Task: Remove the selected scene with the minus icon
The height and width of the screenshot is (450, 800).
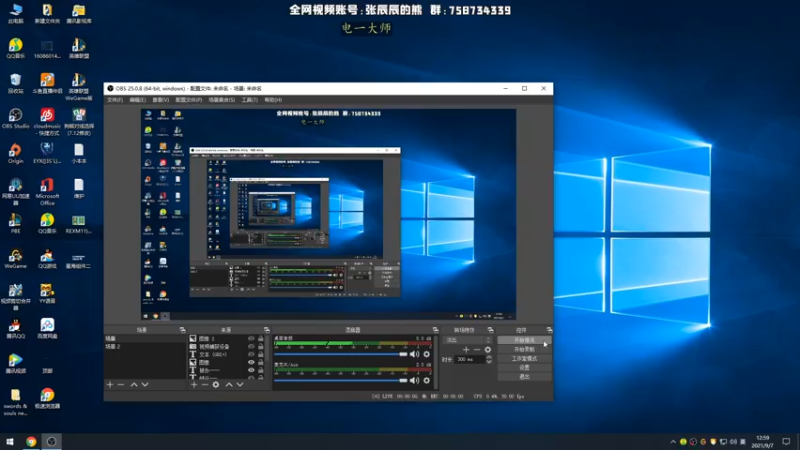Action: click(x=121, y=385)
